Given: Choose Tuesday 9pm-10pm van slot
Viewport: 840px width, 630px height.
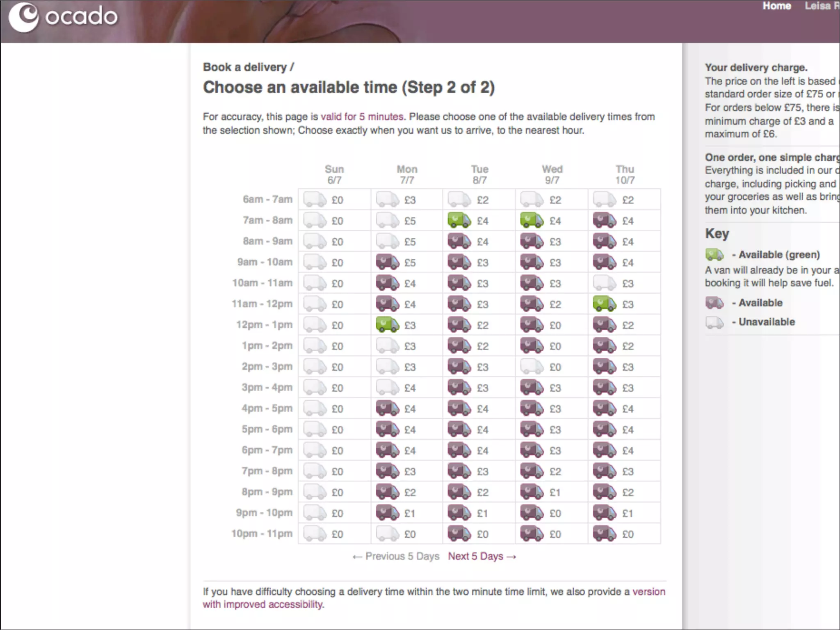Looking at the screenshot, I should (x=459, y=513).
